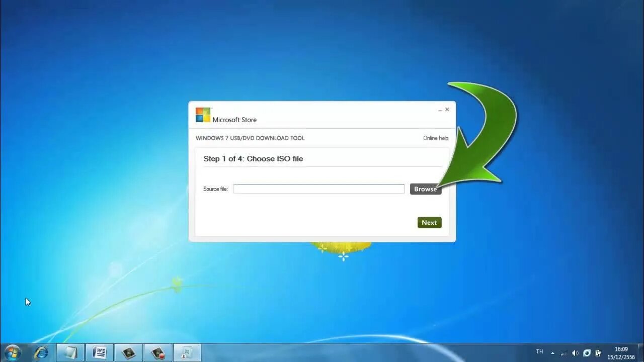This screenshot has height=362, width=644.
Task: Focus the Source file input field
Action: [318, 189]
